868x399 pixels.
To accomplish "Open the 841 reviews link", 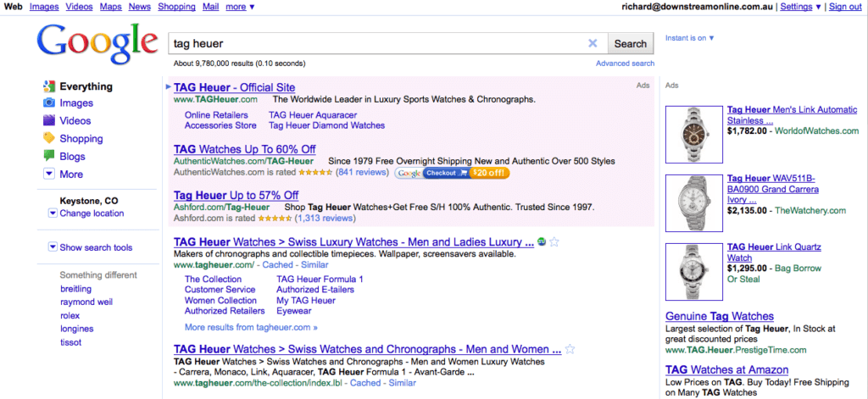I will coord(361,173).
